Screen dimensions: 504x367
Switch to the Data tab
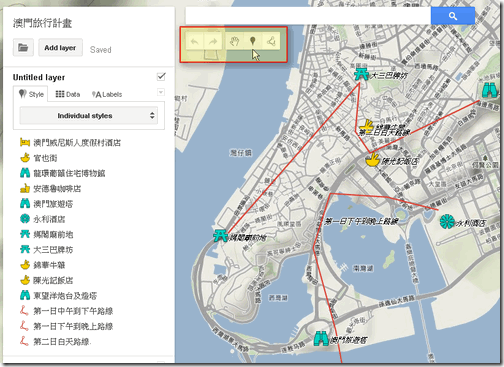pyautogui.click(x=68, y=94)
